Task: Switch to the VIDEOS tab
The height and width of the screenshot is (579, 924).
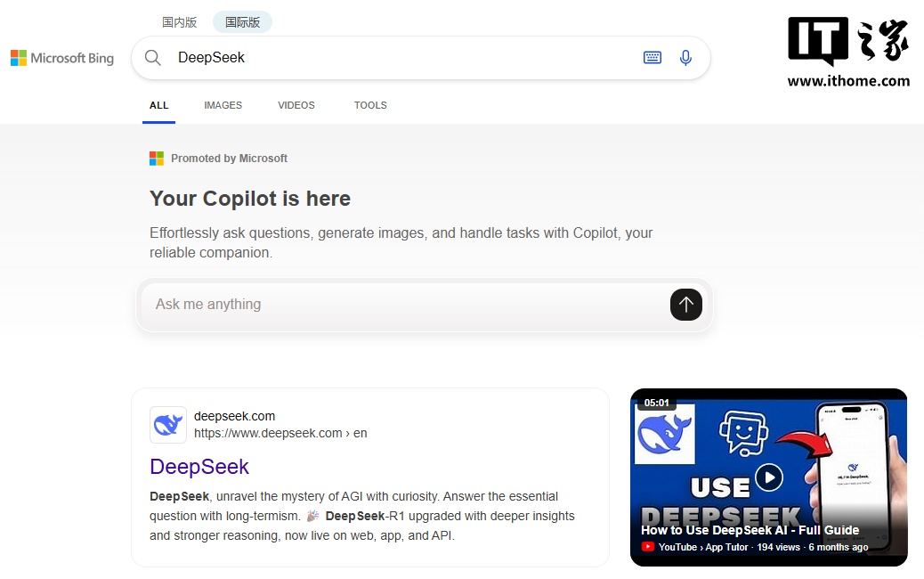Action: click(x=296, y=105)
